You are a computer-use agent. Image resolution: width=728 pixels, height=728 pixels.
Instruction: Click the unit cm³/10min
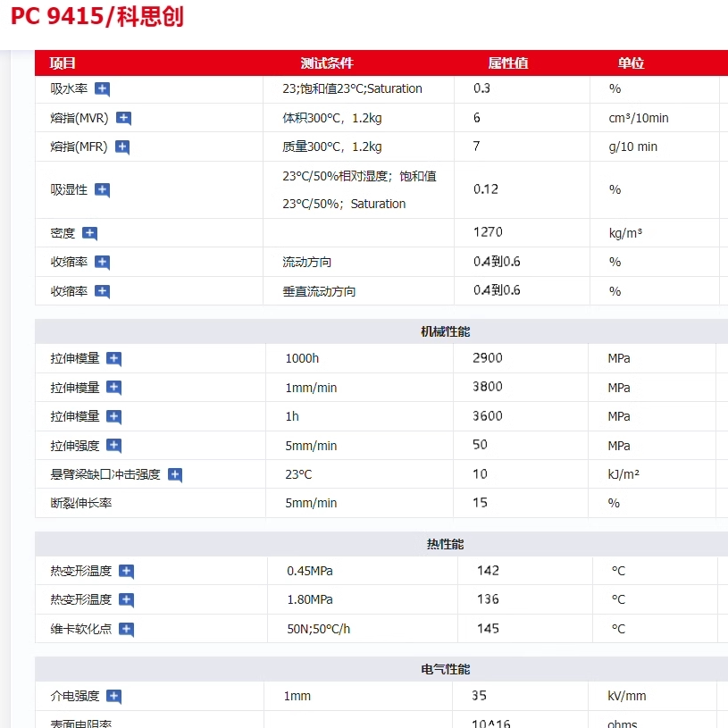tap(639, 119)
